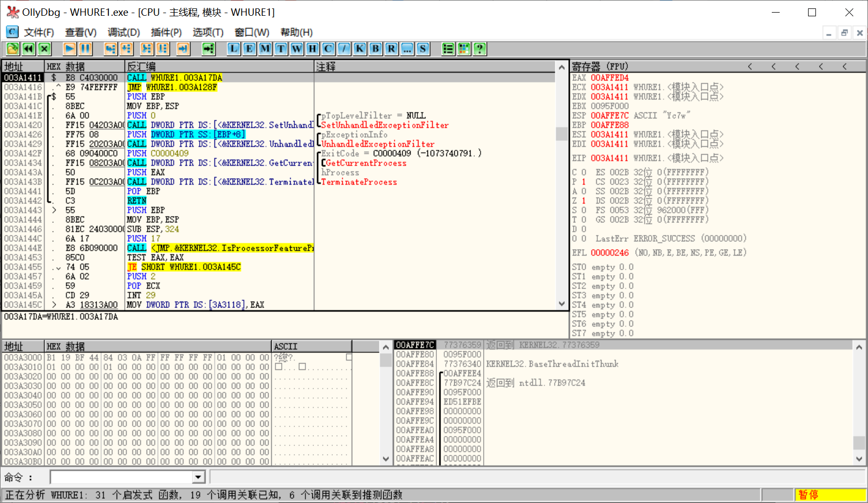Toggle the O overflow flag value
This screenshot has height=503, width=868.
click(584, 239)
